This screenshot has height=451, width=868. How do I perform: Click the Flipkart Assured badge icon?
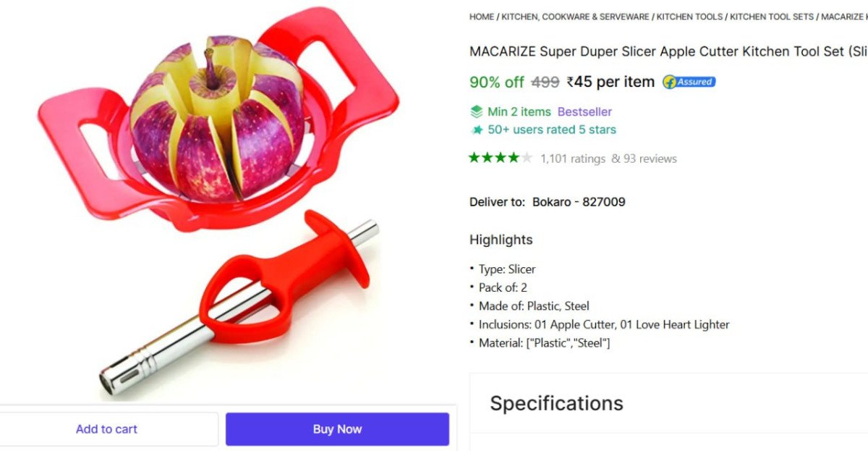tap(689, 82)
